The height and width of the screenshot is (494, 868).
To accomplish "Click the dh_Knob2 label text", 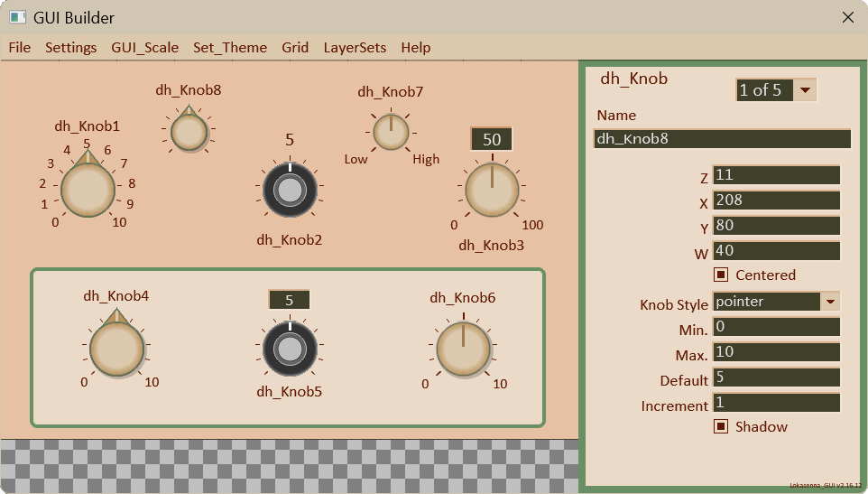I will pyautogui.click(x=290, y=240).
